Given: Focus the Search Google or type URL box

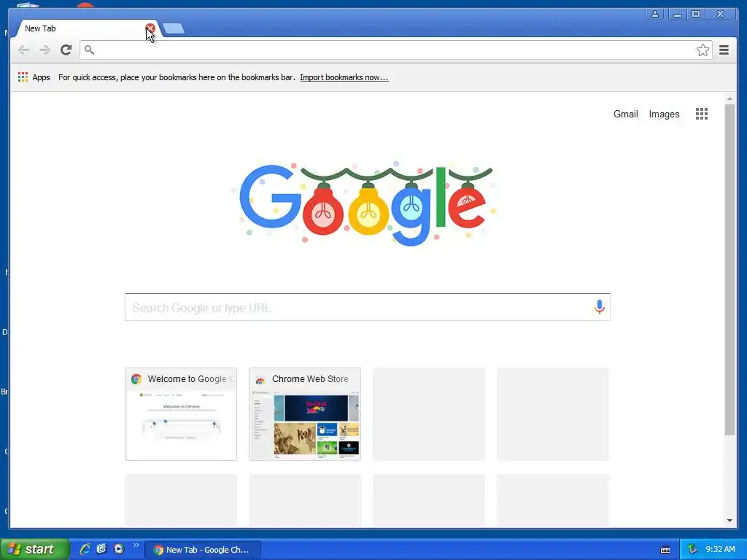Looking at the screenshot, I should (x=368, y=307).
